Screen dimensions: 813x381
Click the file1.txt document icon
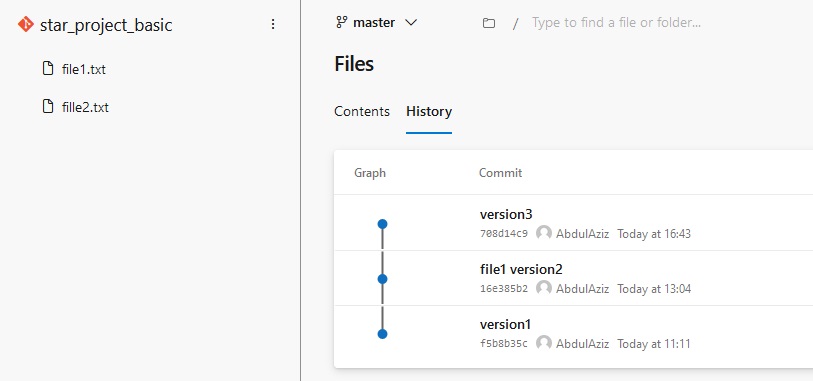click(x=48, y=69)
